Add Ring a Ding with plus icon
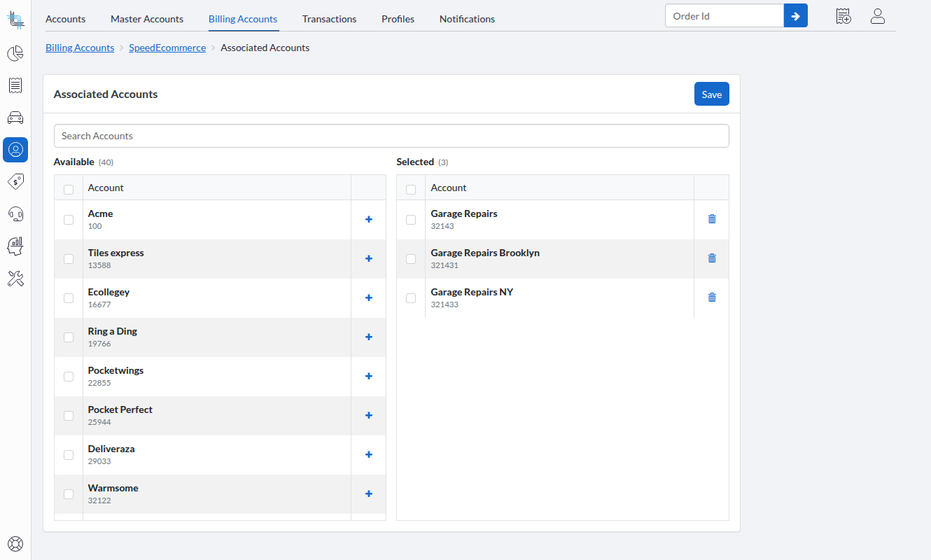Image resolution: width=931 pixels, height=560 pixels. click(x=369, y=337)
